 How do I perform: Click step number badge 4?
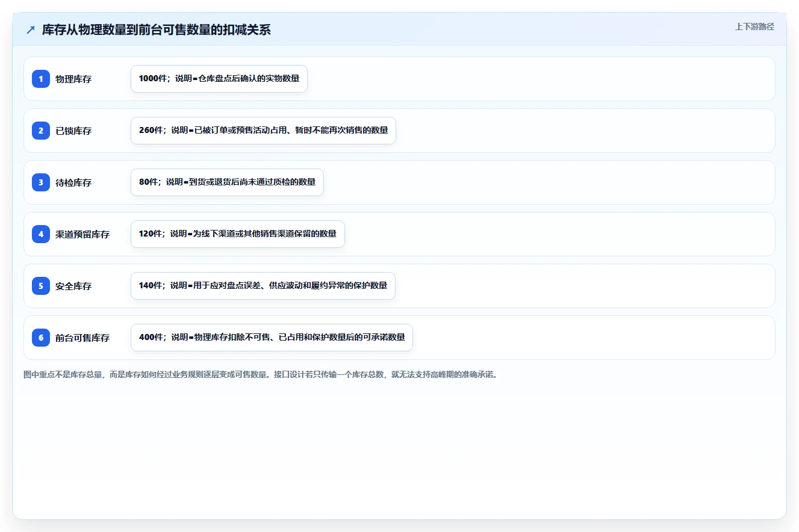[41, 234]
